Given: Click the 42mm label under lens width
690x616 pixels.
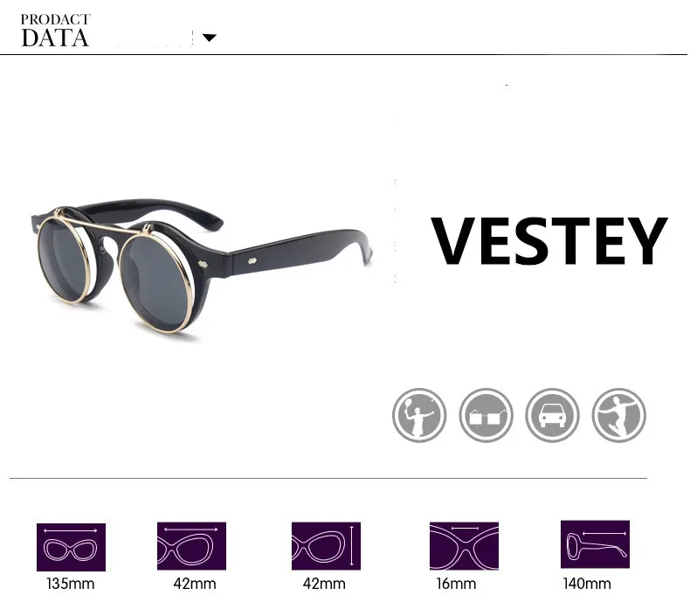Looking at the screenshot, I should coord(195,584).
